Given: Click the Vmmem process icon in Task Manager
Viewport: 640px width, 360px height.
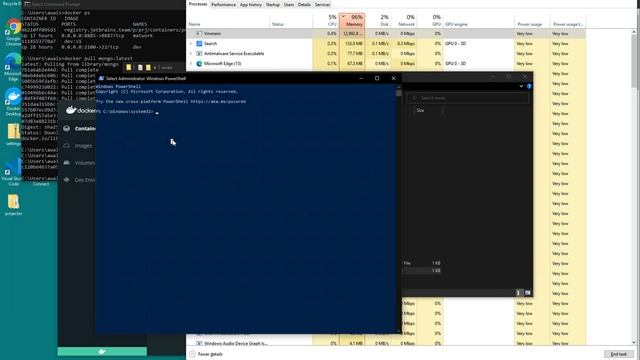Looking at the screenshot, I should 199,33.
